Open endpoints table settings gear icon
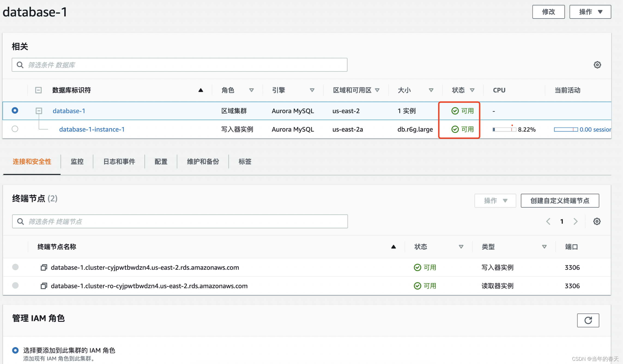Viewport: 623px width, 364px height. tap(597, 221)
